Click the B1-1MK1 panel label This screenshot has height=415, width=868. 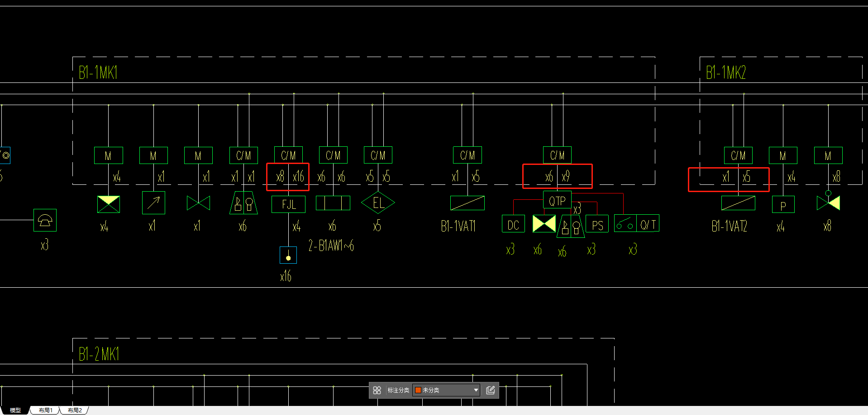click(x=98, y=72)
